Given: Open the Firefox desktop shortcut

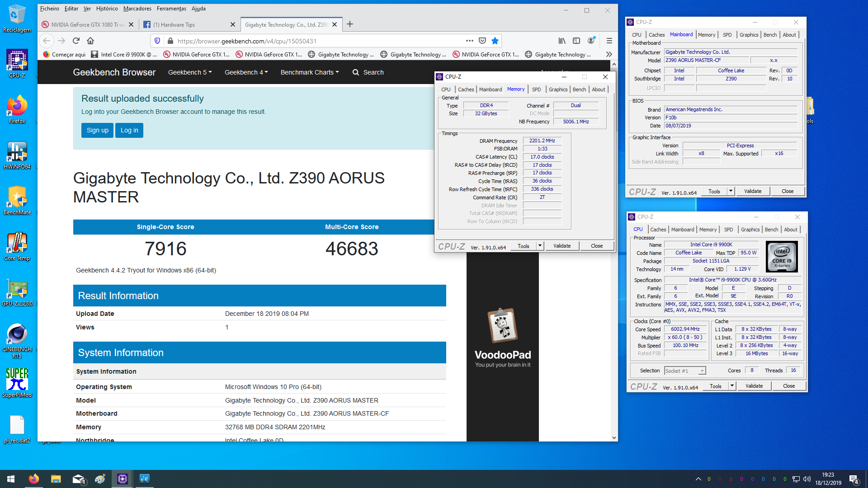Looking at the screenshot, I should pyautogui.click(x=17, y=109).
